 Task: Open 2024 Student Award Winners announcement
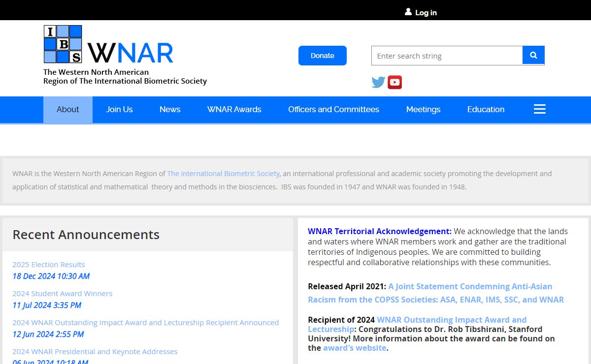[63, 294]
